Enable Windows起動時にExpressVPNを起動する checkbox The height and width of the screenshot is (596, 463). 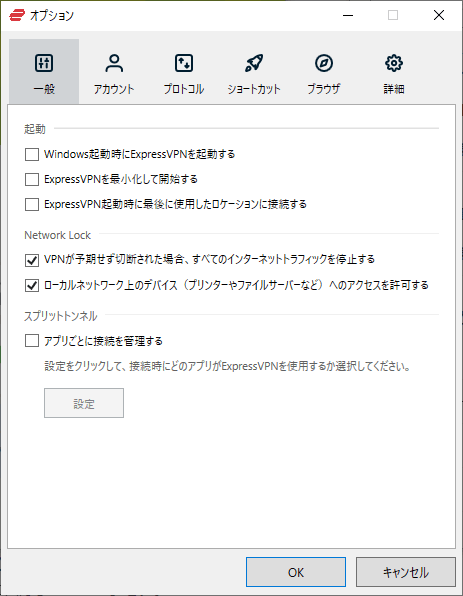[x=32, y=154]
